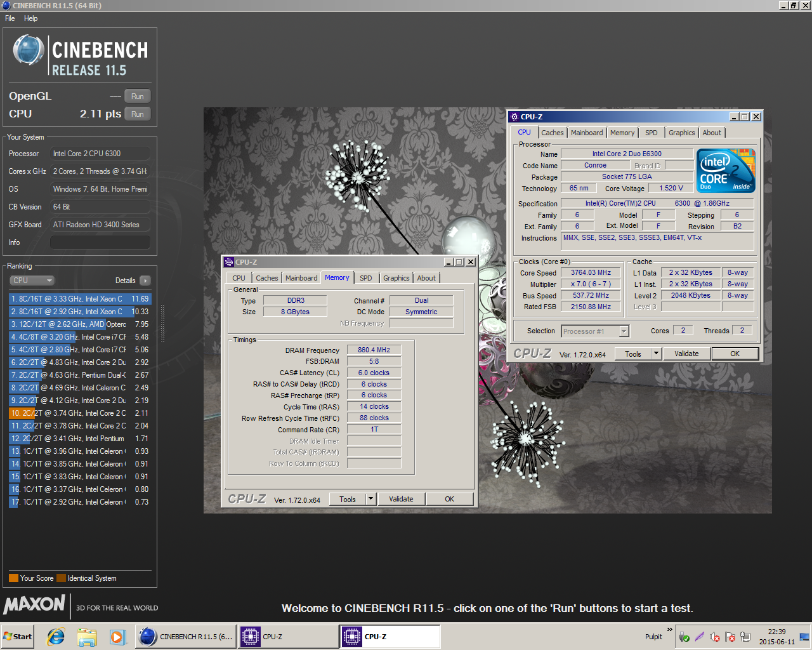The width and height of the screenshot is (812, 650).
Task: Click the volume muted tray icon
Action: (715, 637)
